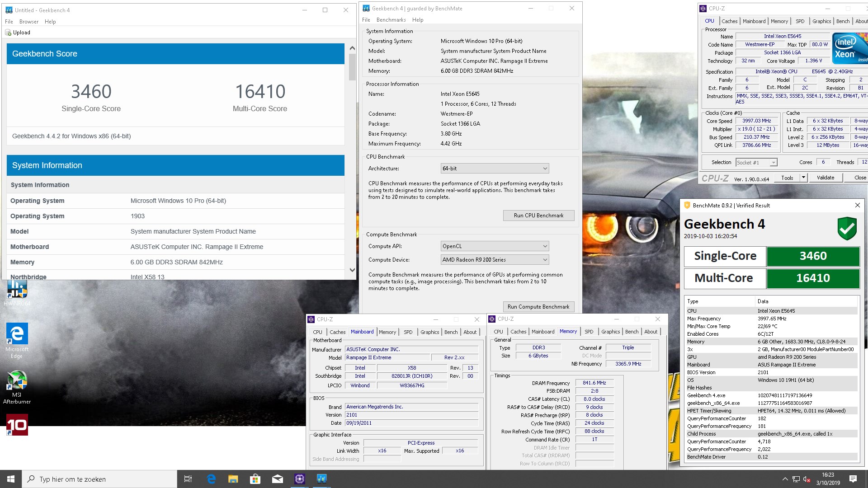Open the Compute Device dropdown
The width and height of the screenshot is (868, 488).
click(x=495, y=260)
